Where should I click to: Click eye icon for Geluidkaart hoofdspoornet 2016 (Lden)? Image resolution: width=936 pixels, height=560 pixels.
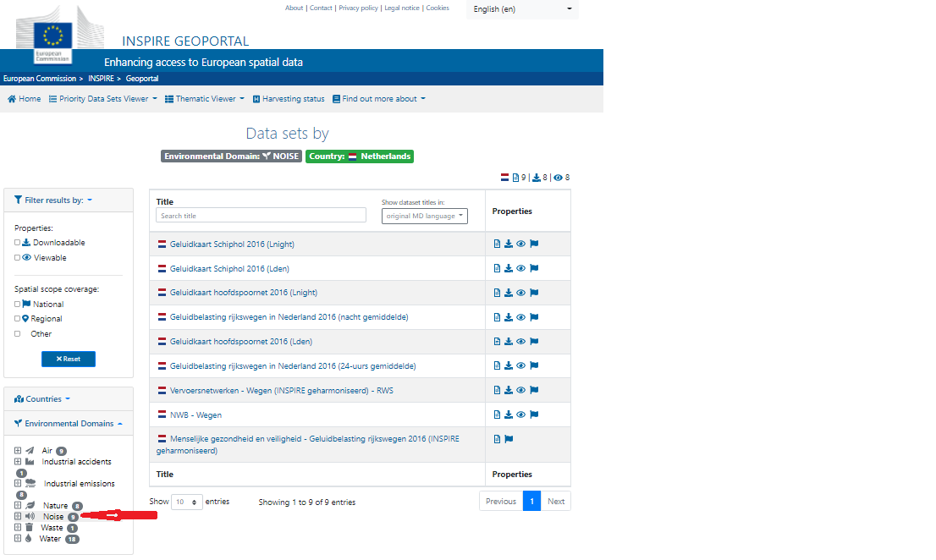tap(521, 342)
